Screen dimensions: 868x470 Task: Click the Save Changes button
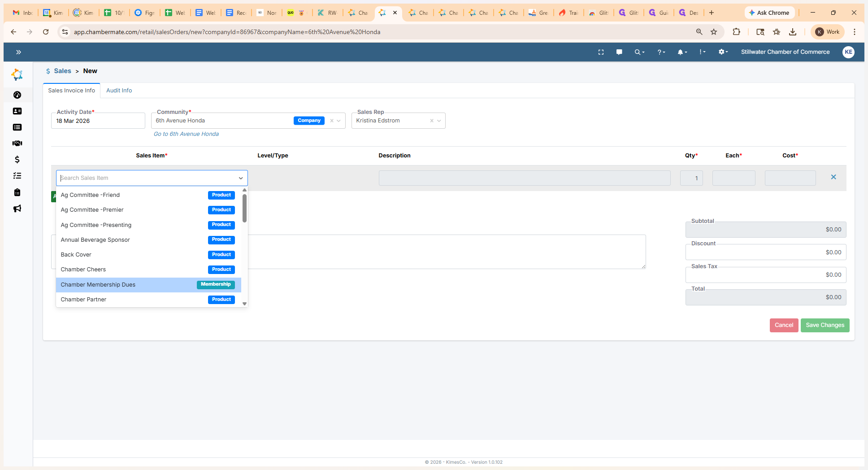click(x=825, y=325)
